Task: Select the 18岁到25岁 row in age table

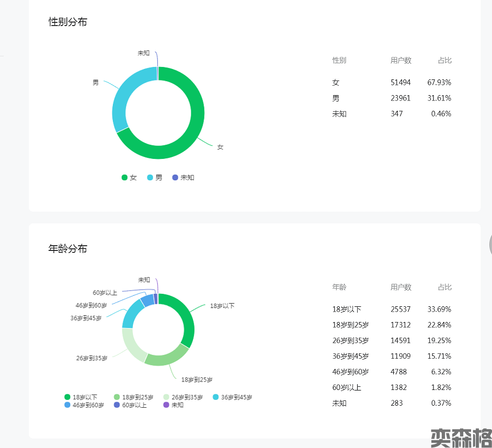Action: (391, 325)
